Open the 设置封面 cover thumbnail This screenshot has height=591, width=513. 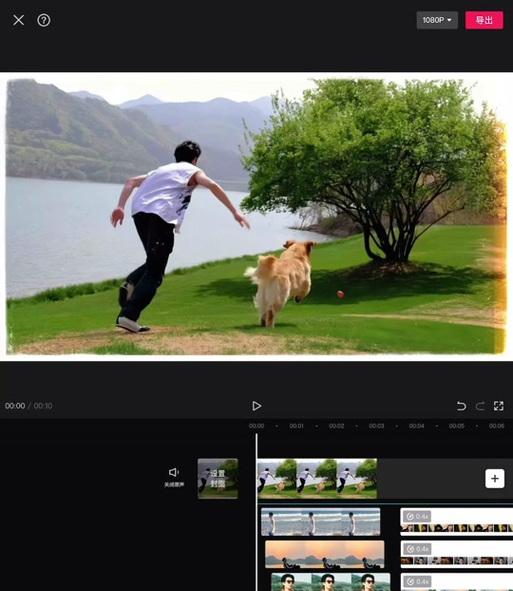click(x=218, y=479)
